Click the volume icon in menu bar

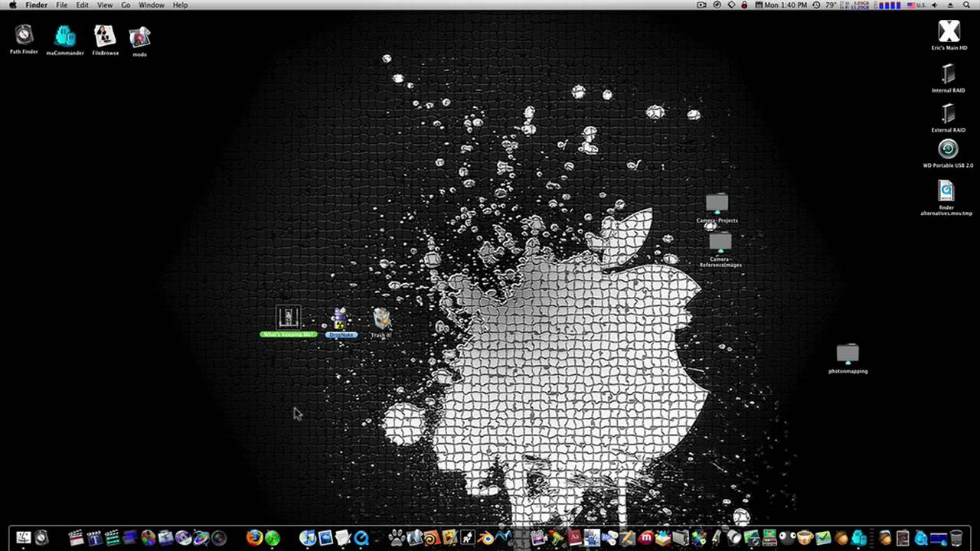(x=934, y=5)
